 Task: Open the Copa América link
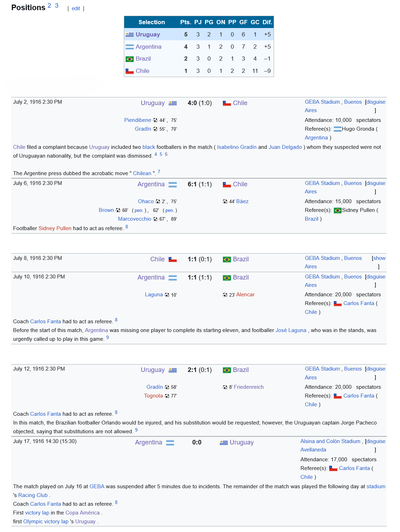[83, 513]
